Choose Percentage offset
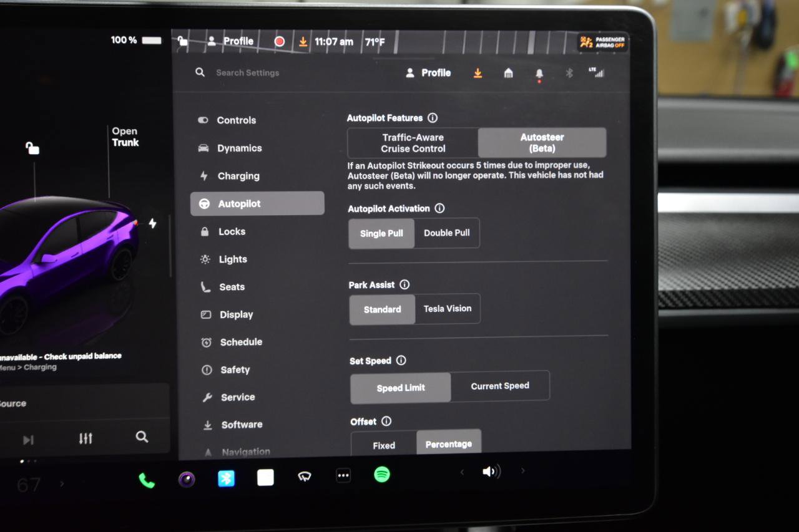This screenshot has width=799, height=532. point(449,443)
